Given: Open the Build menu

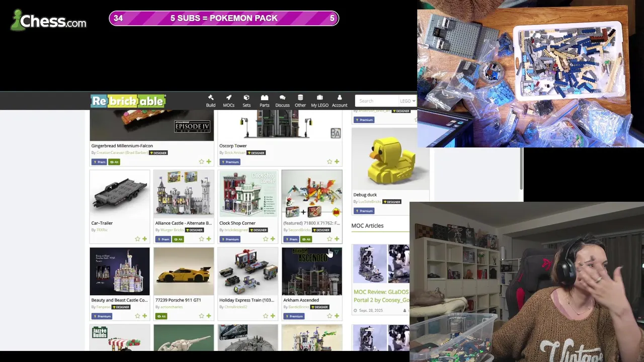Looking at the screenshot, I should point(210,101).
